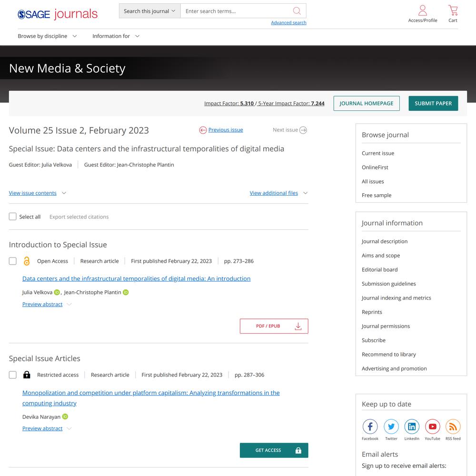Open Reprints link
This screenshot has height=476, width=476.
click(x=372, y=312)
